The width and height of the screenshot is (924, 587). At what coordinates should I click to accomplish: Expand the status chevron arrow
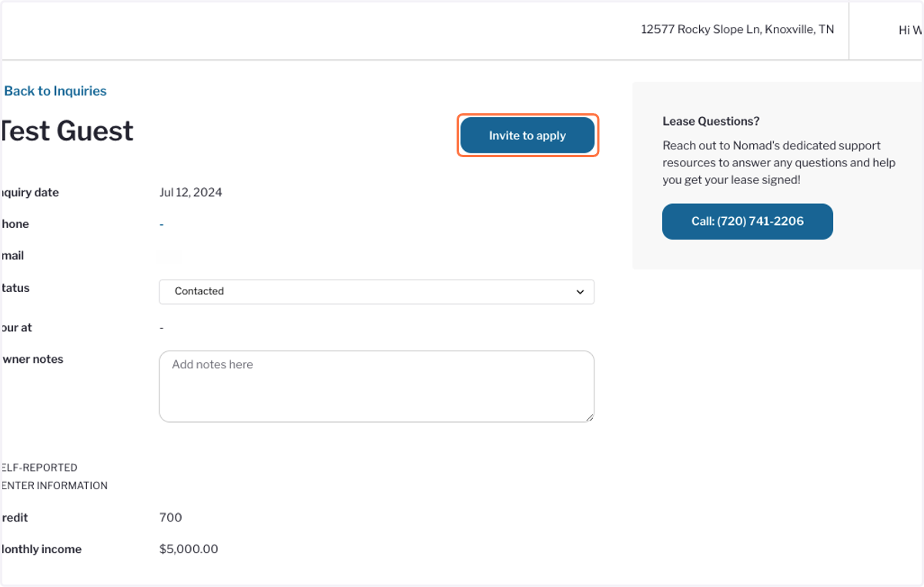[x=580, y=292]
